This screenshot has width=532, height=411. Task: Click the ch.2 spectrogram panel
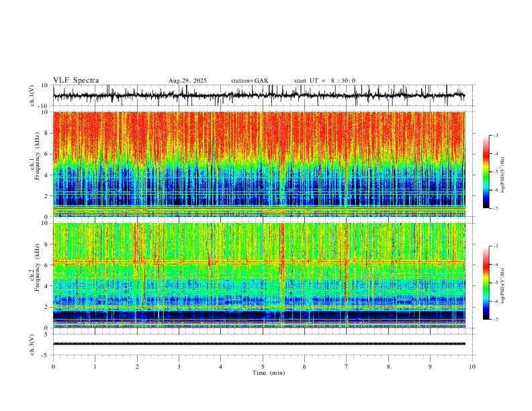[259, 275]
